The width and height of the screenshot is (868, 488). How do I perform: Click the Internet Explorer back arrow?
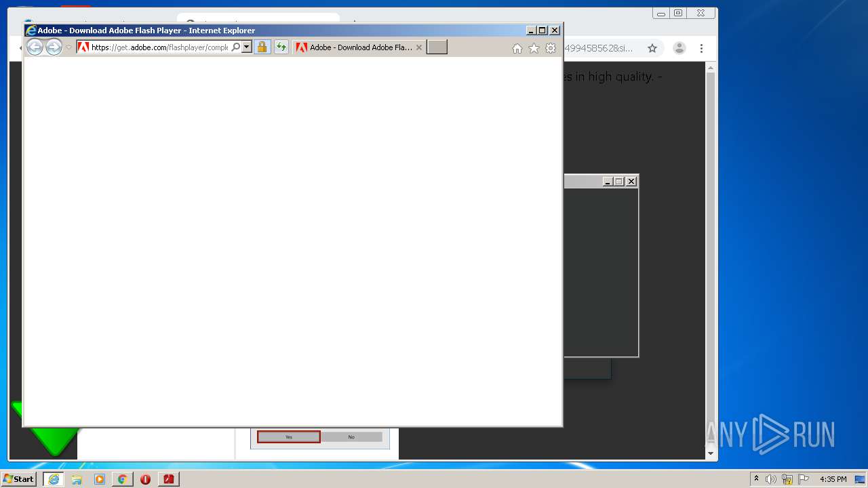tap(35, 47)
